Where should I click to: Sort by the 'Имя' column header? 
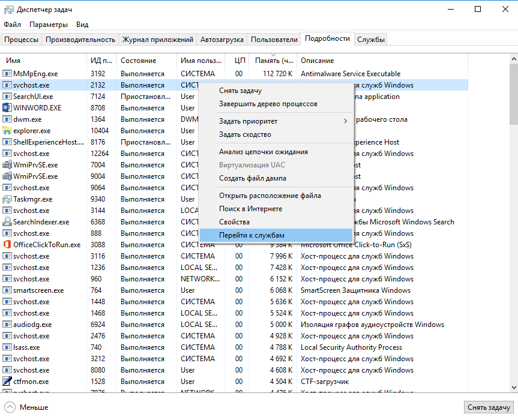(x=44, y=61)
